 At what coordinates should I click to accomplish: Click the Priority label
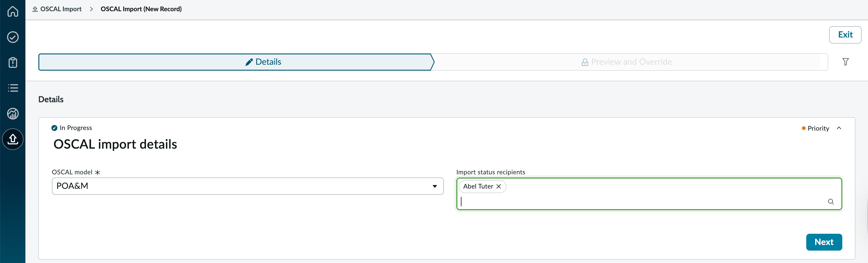(818, 128)
